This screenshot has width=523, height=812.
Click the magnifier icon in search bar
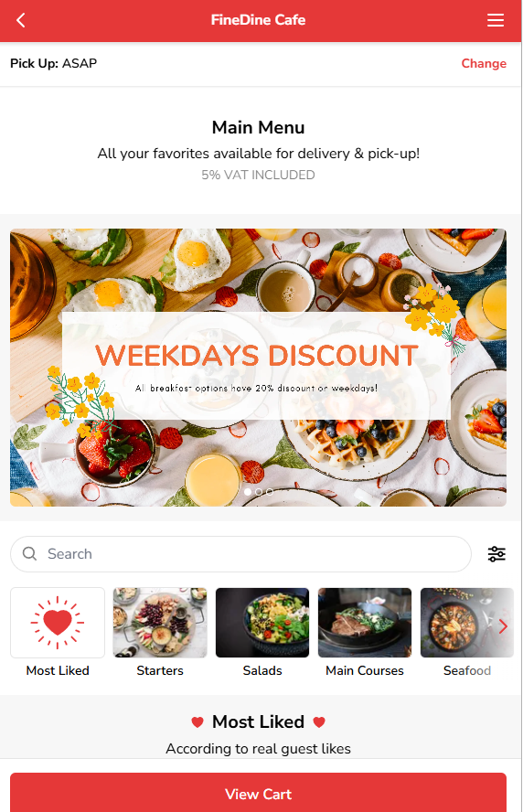point(29,553)
